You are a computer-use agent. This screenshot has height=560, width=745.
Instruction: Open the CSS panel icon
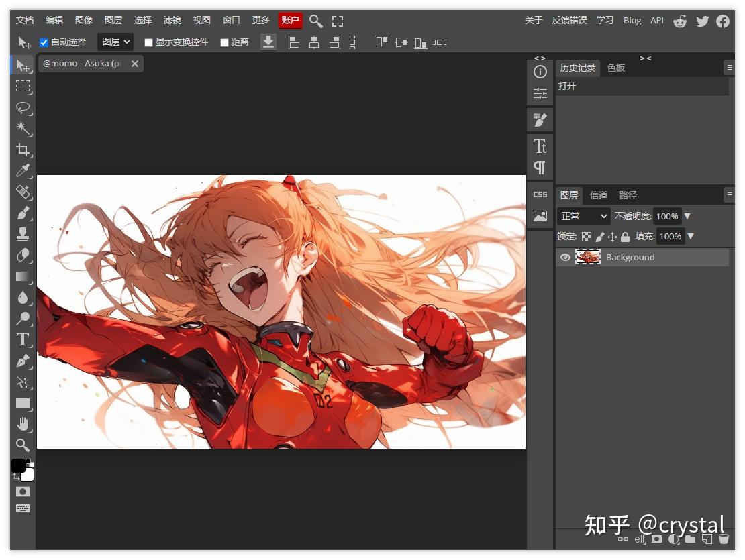540,194
